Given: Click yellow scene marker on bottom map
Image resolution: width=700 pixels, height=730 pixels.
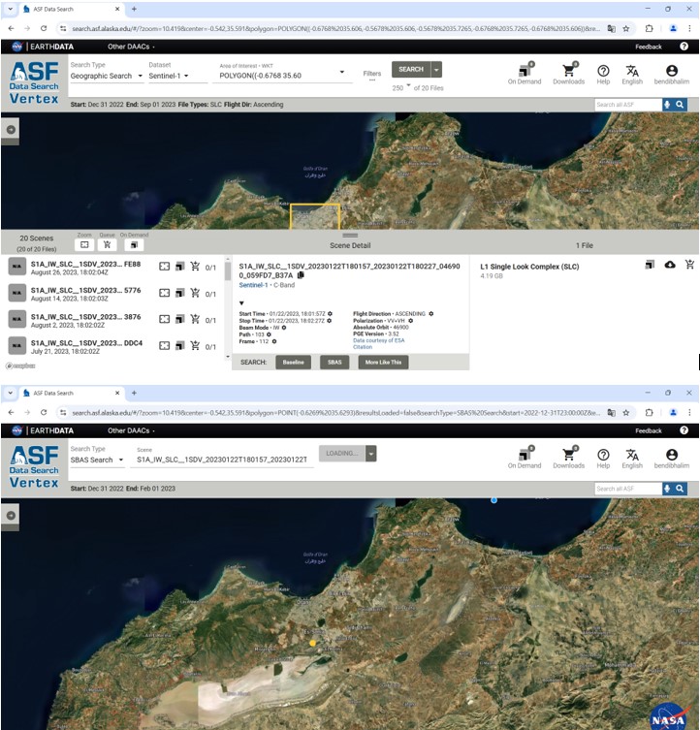Looking at the screenshot, I should [312, 643].
